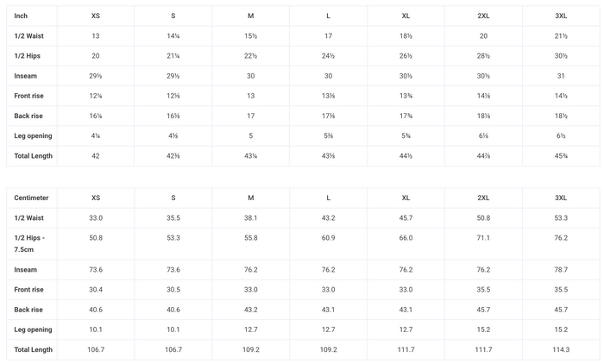Click the 31 inseam value in Inch table
Screen dimensions: 604x364
(561, 76)
